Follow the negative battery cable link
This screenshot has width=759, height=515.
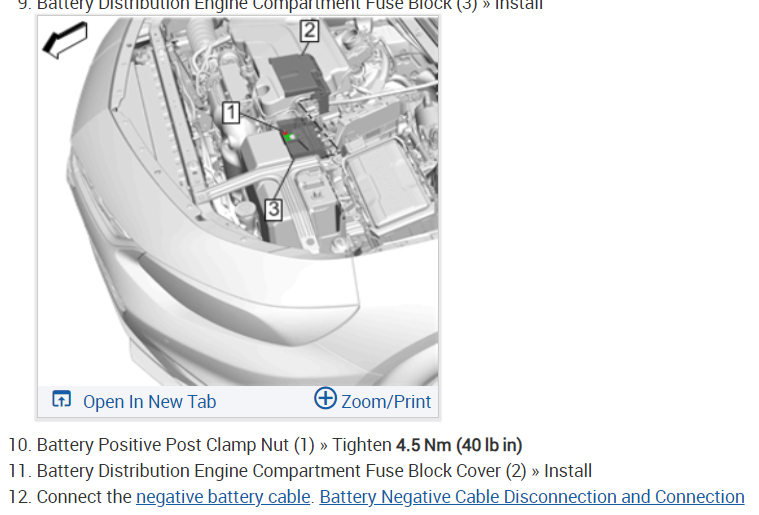click(223, 497)
